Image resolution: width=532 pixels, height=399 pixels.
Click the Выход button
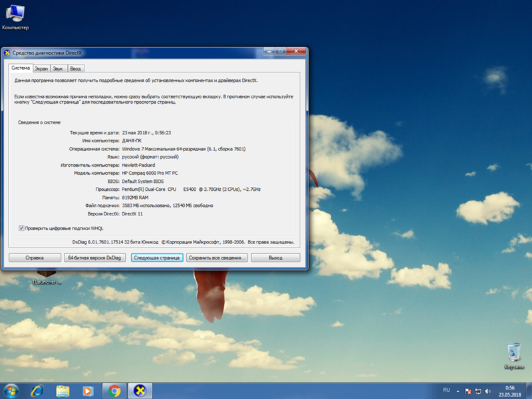(x=275, y=258)
